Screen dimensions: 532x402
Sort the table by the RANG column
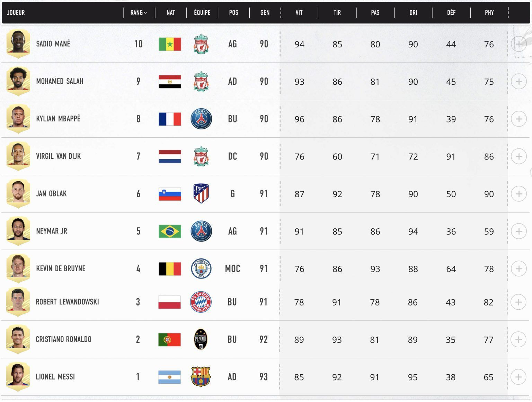139,13
